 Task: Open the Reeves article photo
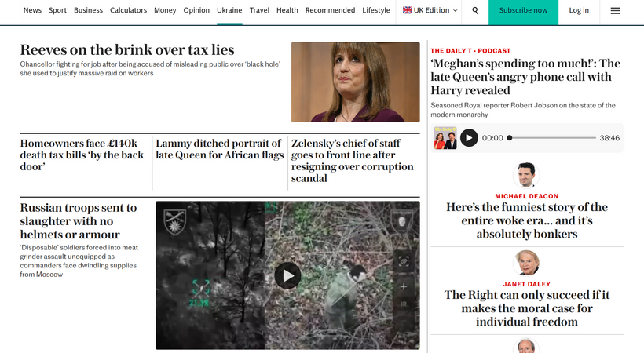pos(356,82)
